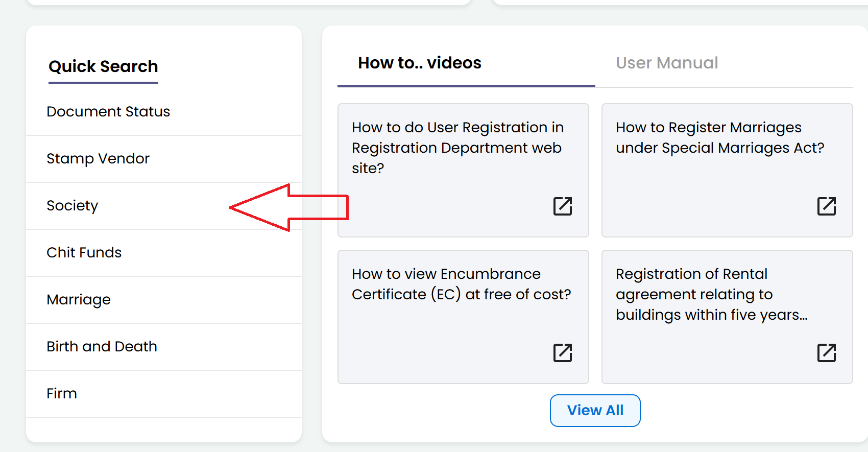Screen dimensions: 868x452
Task: Click Birth and Death search link
Action: coord(102,346)
